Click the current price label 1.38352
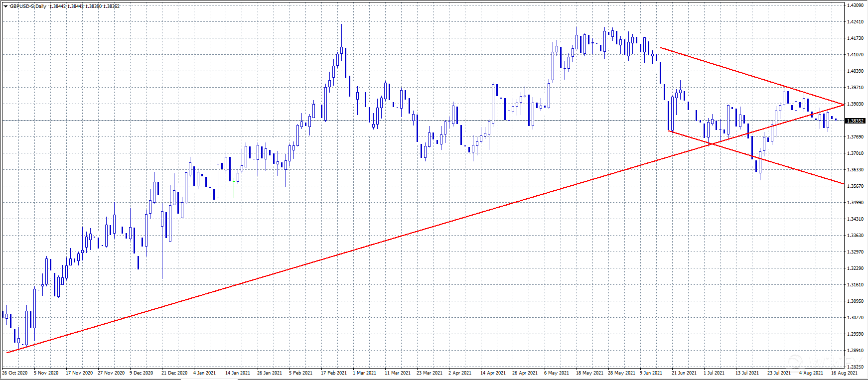Image resolution: width=868 pixels, height=380 pixels. [856, 121]
